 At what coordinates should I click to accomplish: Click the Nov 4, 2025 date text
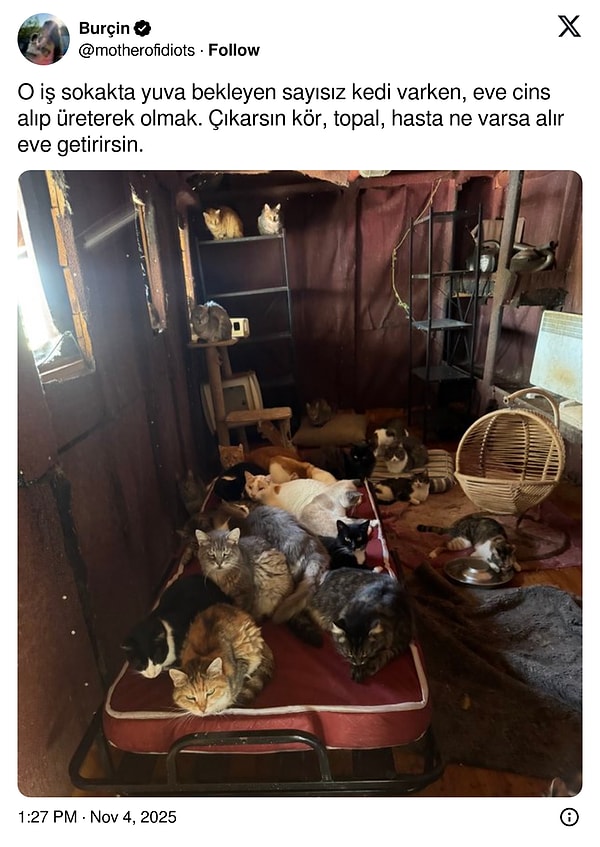pyautogui.click(x=133, y=817)
